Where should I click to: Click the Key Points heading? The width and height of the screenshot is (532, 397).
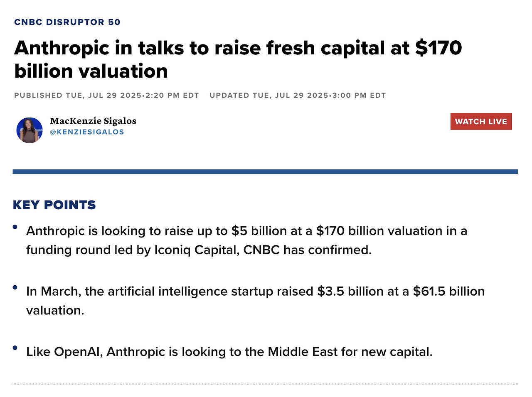click(54, 205)
